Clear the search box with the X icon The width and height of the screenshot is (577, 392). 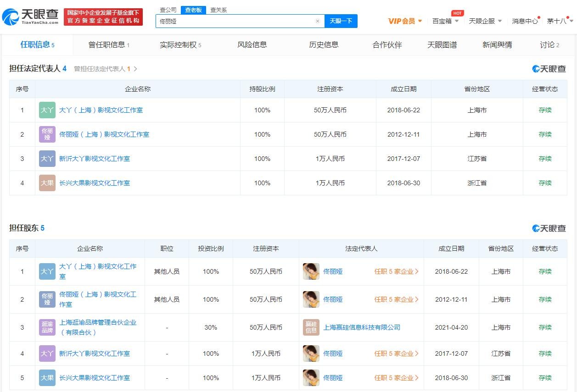pos(317,21)
